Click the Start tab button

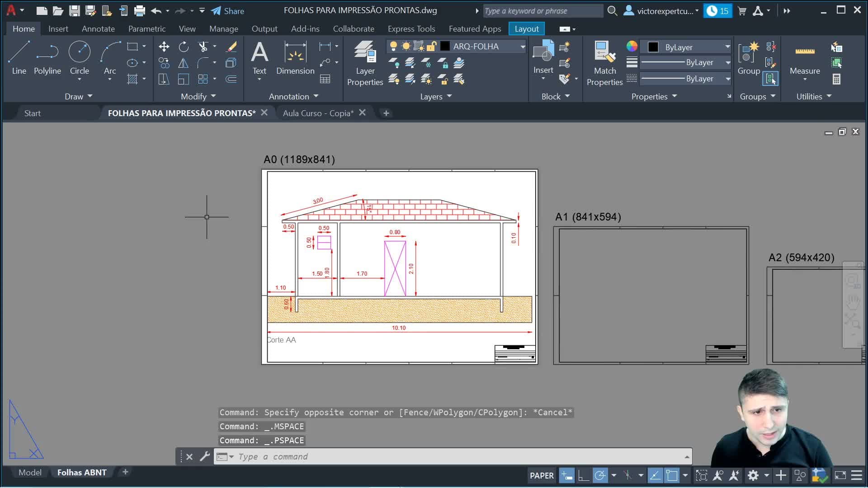click(33, 113)
